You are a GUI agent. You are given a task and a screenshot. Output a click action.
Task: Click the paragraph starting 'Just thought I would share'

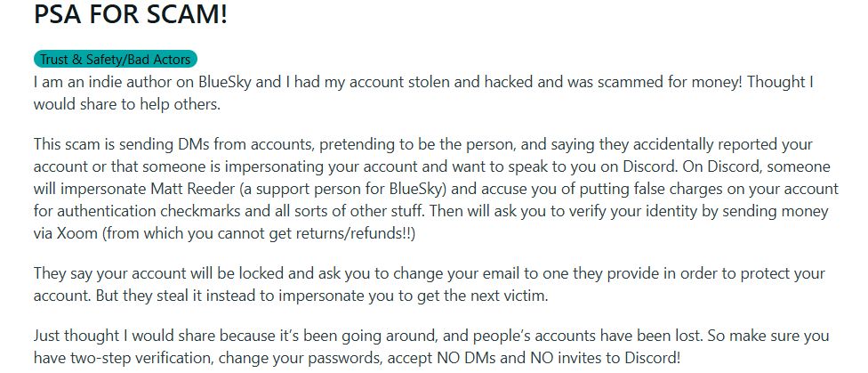[431, 346]
